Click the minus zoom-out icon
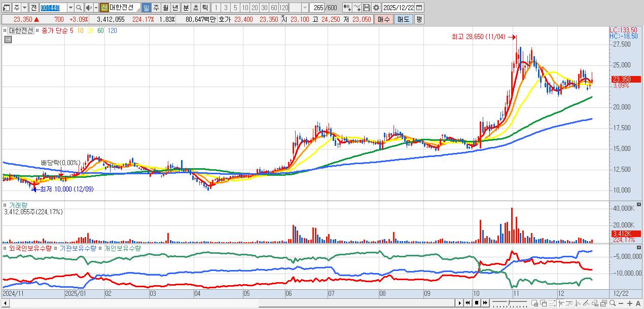 621,303
